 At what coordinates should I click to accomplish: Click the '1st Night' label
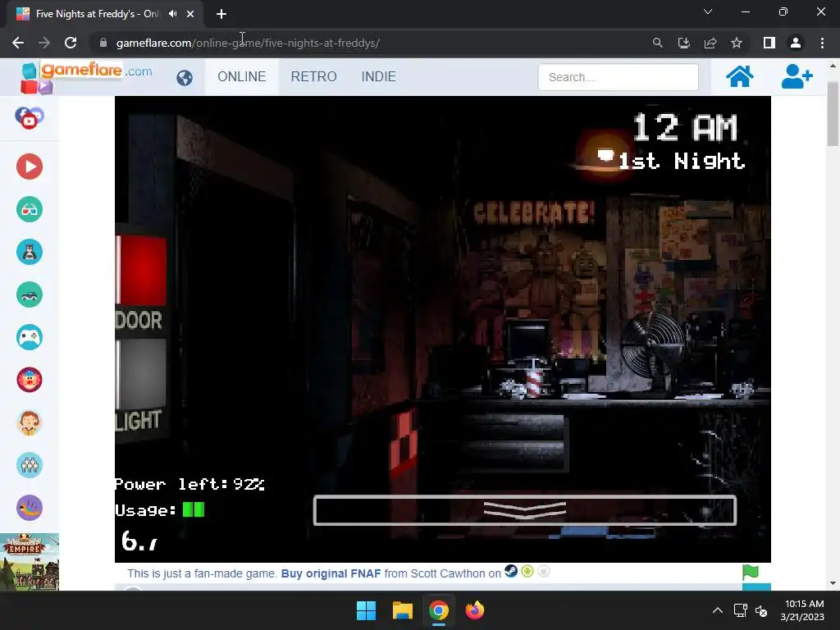point(682,161)
